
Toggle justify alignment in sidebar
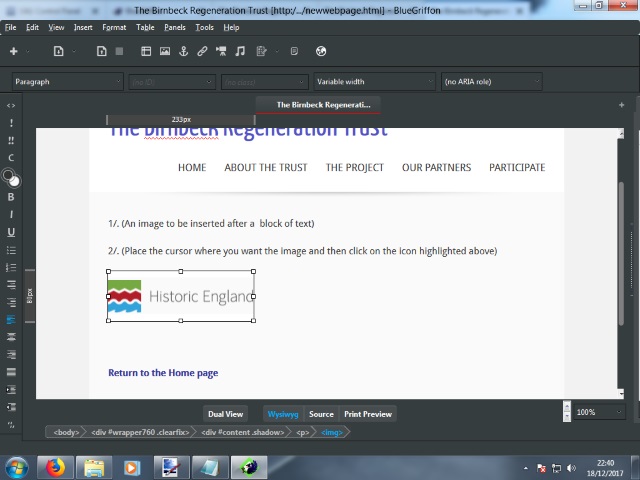(11, 372)
